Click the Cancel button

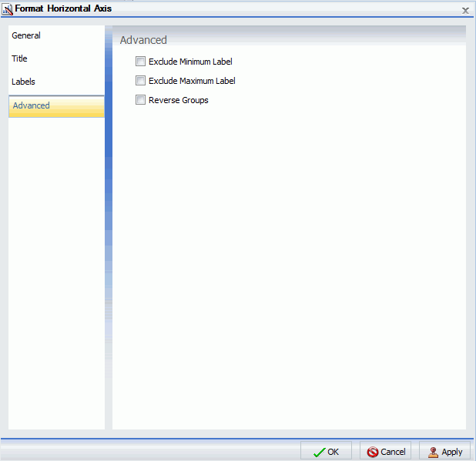point(386,451)
